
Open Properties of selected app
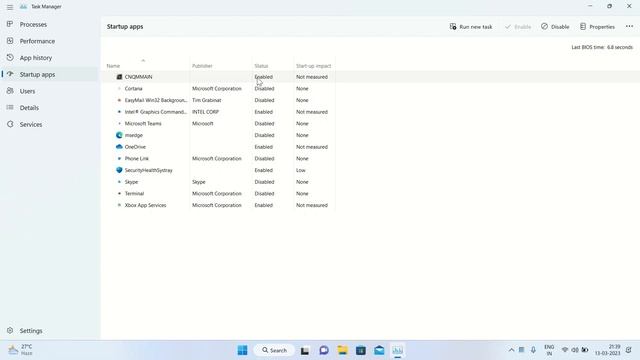tap(597, 27)
